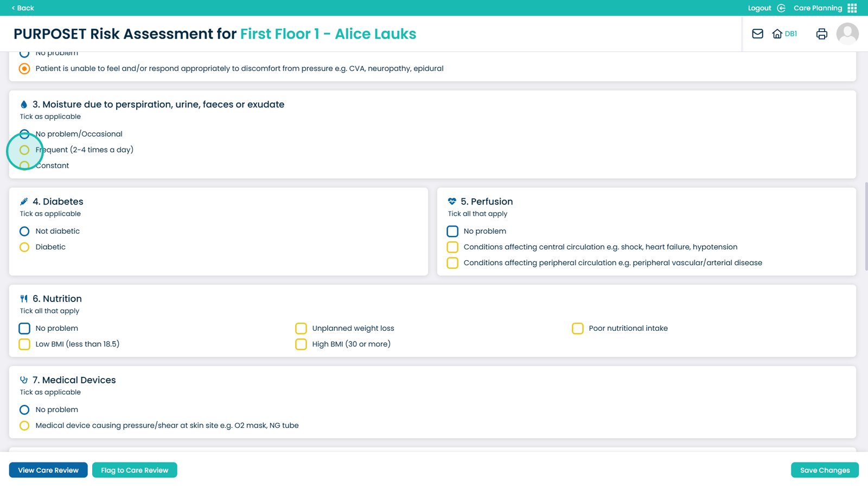Screen dimensions: 868x488
Task: Click the Flag to Care Review button
Action: [135, 470]
